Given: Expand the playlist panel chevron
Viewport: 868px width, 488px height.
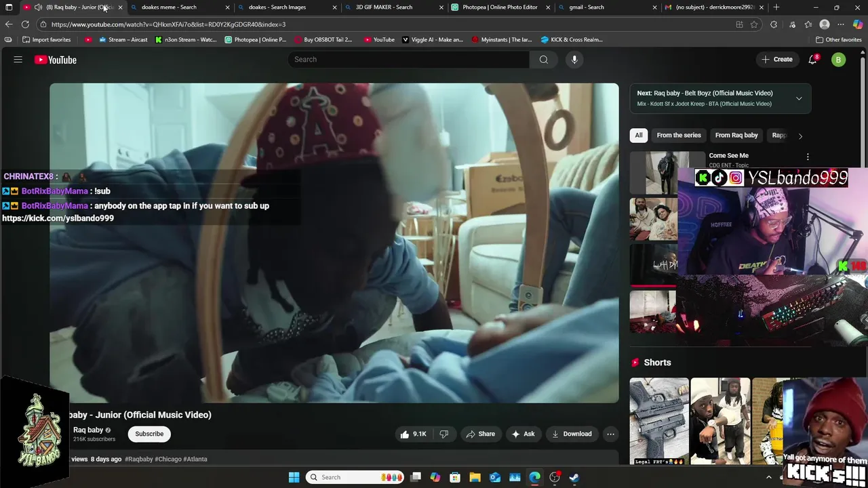Looking at the screenshot, I should click(x=799, y=98).
